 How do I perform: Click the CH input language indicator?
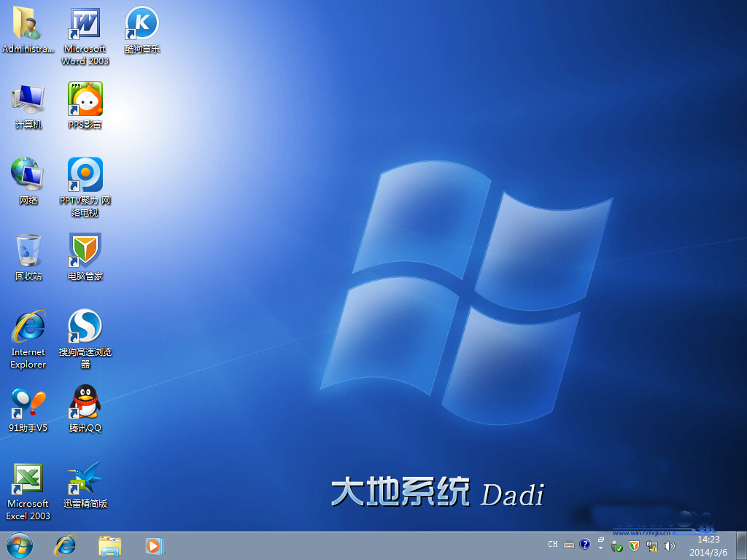point(552,545)
